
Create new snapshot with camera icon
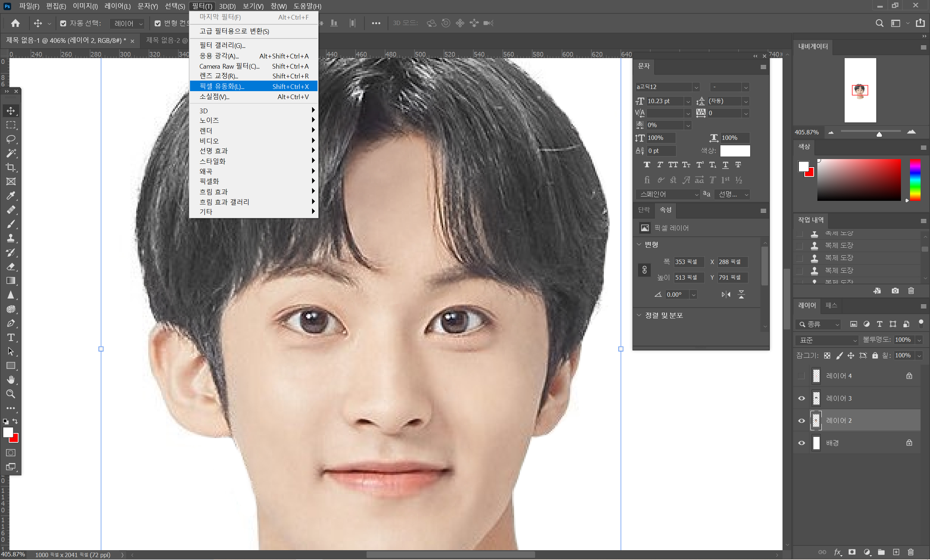pos(895,291)
